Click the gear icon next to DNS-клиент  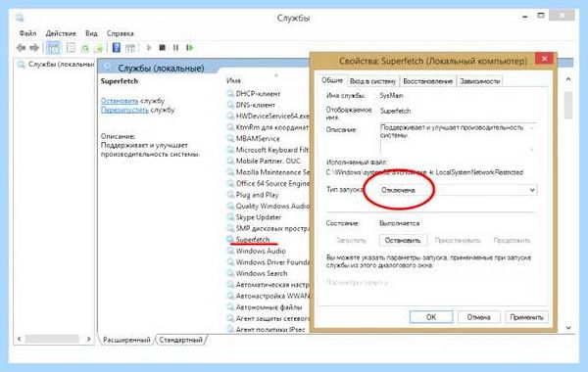[x=230, y=105]
